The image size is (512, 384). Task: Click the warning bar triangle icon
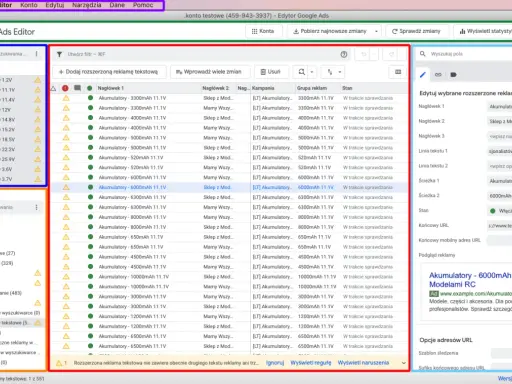pyautogui.click(x=59, y=363)
